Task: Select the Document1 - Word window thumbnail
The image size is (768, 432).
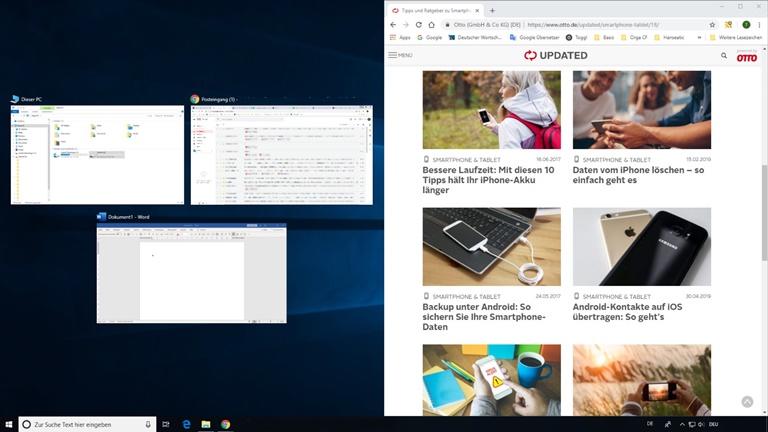Action: [191, 273]
